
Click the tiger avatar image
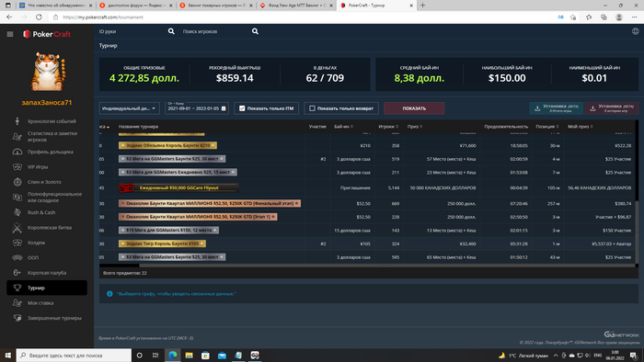[48, 71]
